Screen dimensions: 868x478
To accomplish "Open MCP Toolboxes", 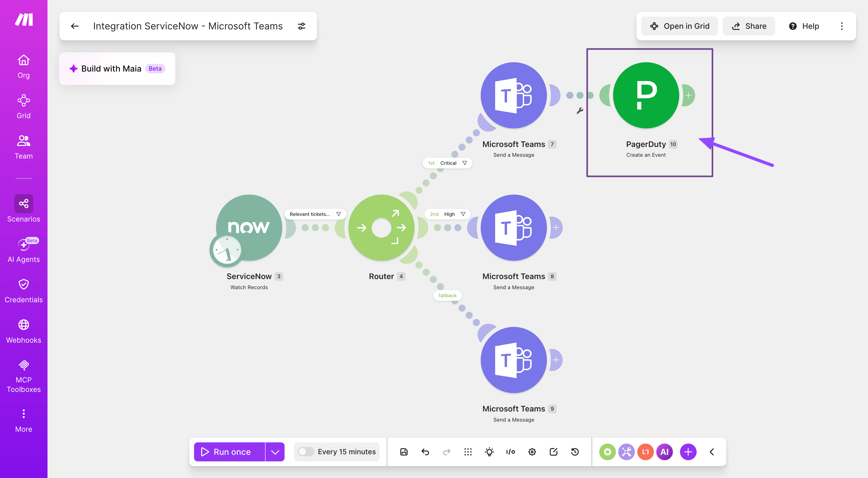I will click(23, 377).
